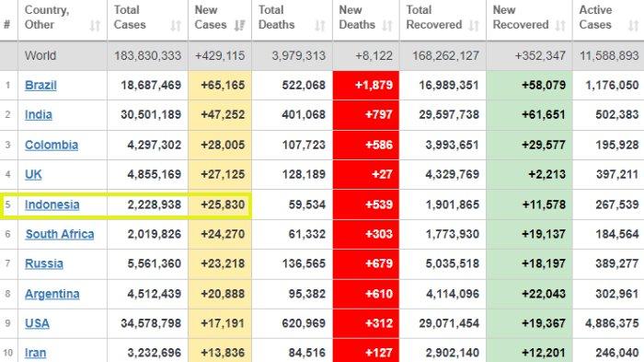Select Brazil total cases 18,687,469
644x362 pixels.
(151, 85)
